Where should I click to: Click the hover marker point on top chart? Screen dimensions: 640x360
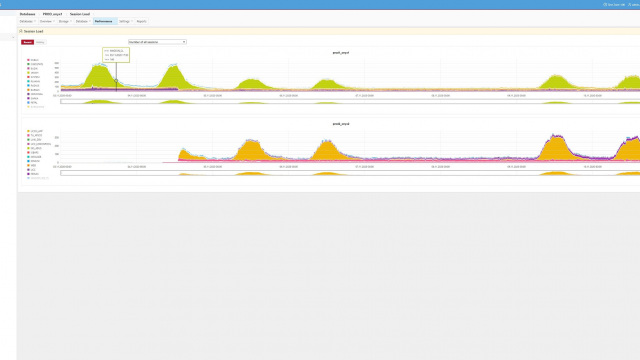[x=116, y=81]
